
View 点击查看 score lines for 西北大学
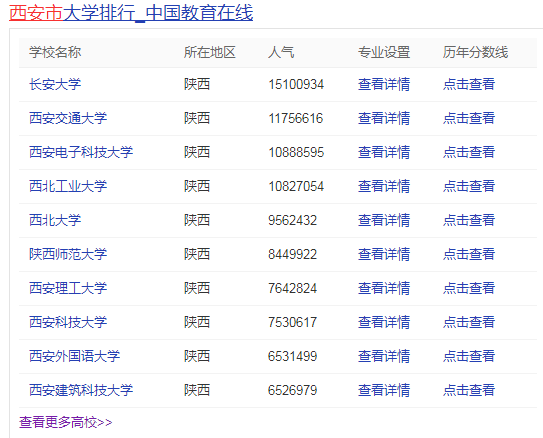coord(469,220)
